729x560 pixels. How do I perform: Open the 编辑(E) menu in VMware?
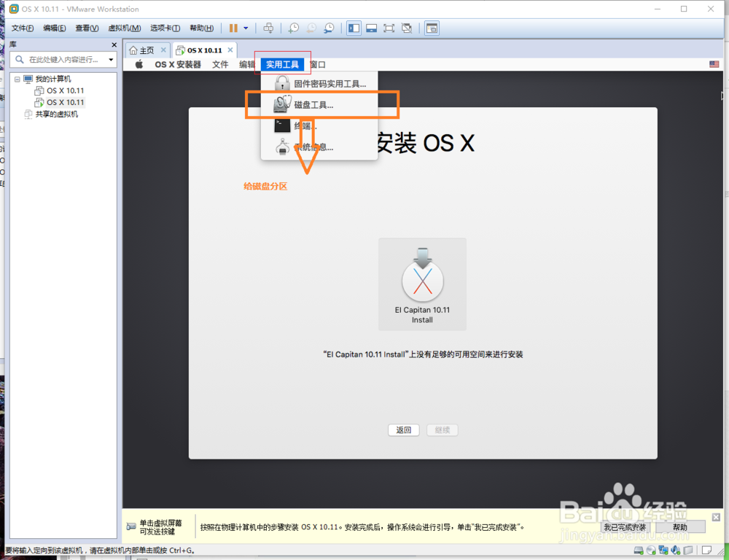click(55, 28)
